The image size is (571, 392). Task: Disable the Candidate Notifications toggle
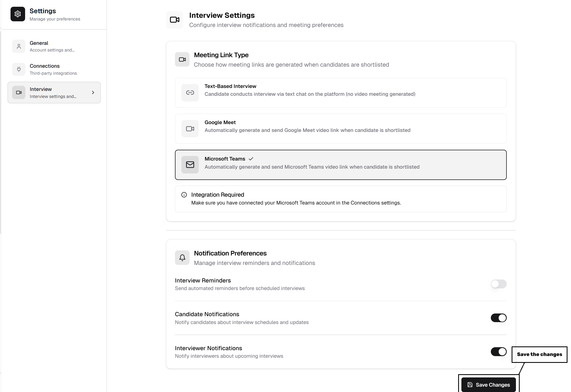(x=498, y=318)
